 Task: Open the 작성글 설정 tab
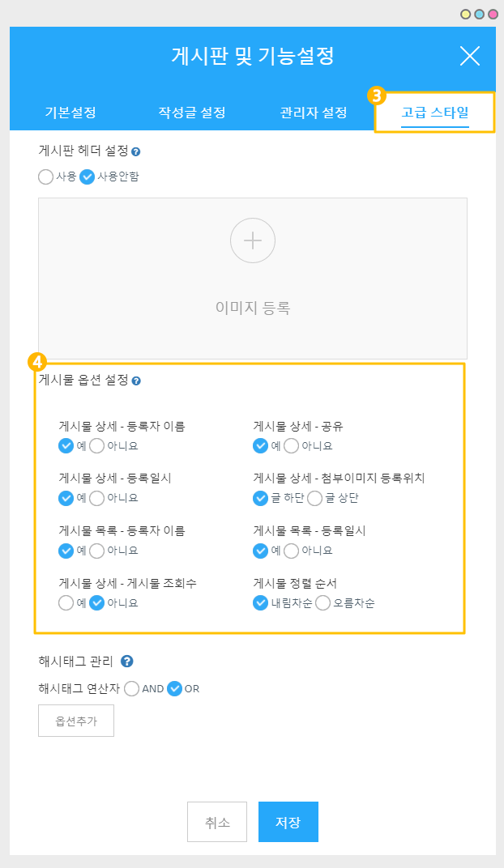[x=192, y=113]
